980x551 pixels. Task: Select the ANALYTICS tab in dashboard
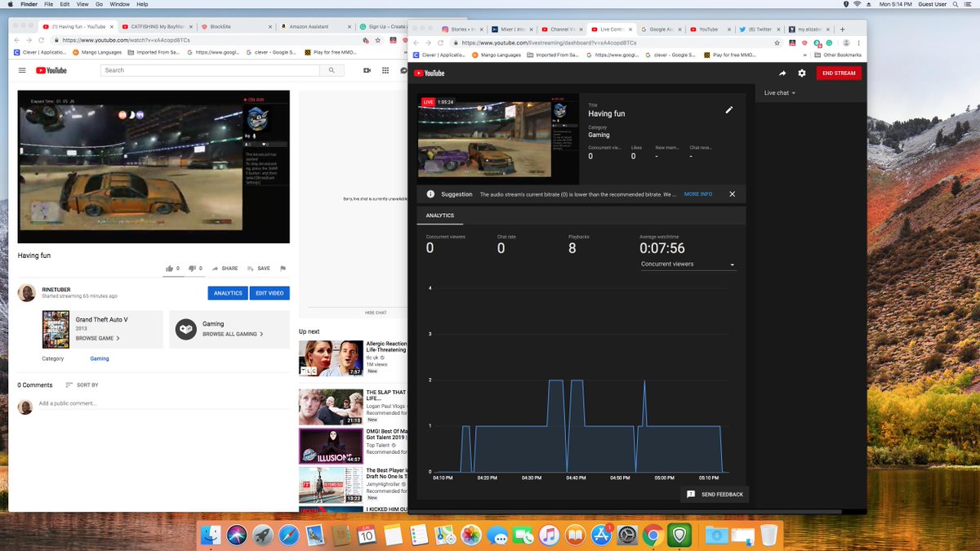(440, 216)
